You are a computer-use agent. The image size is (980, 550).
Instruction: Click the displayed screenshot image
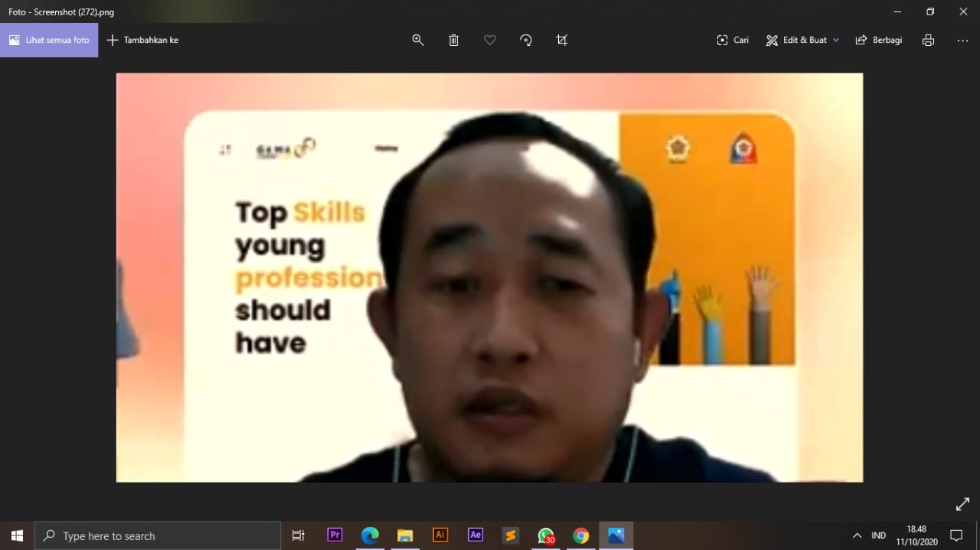point(489,277)
